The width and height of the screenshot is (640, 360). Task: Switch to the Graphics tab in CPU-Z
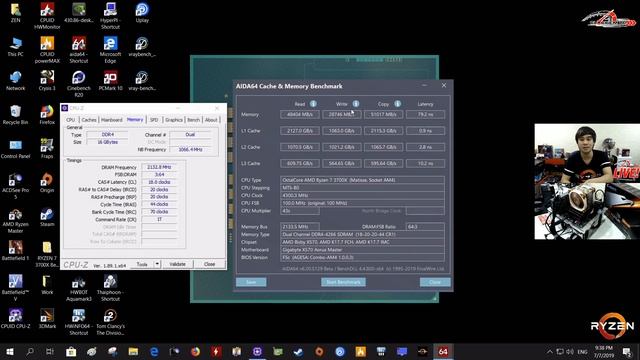[173, 120]
